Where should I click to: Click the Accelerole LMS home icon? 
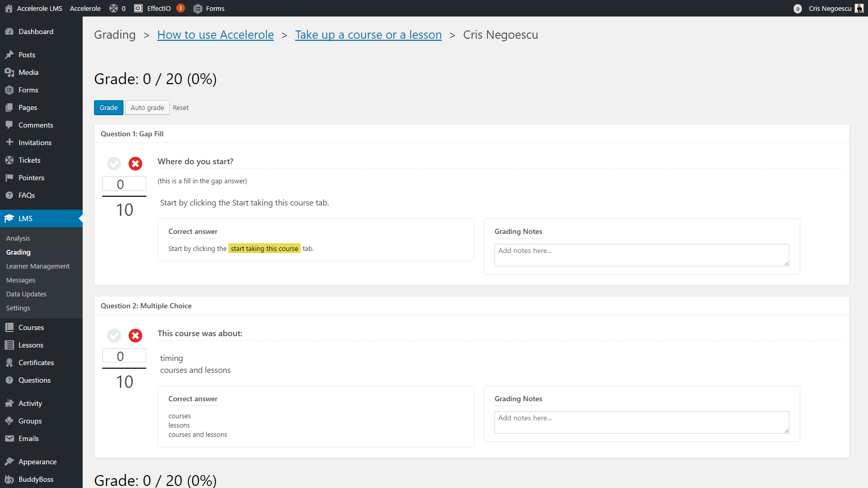(x=9, y=8)
